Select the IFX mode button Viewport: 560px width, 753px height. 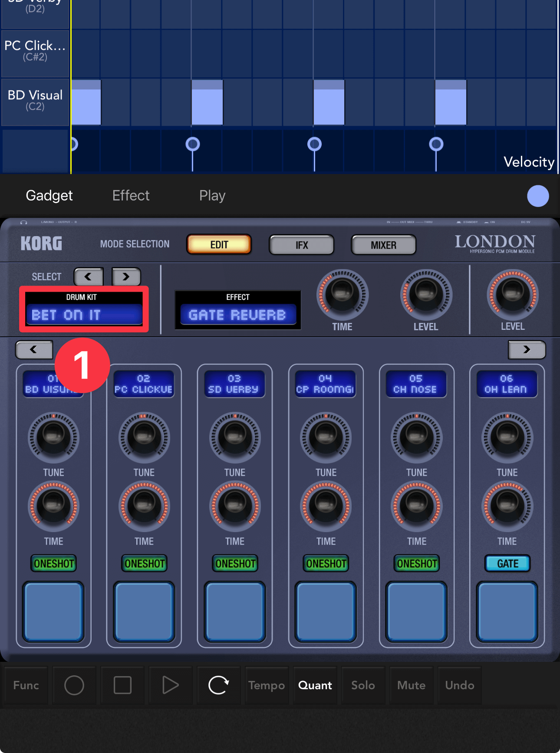pyautogui.click(x=301, y=245)
